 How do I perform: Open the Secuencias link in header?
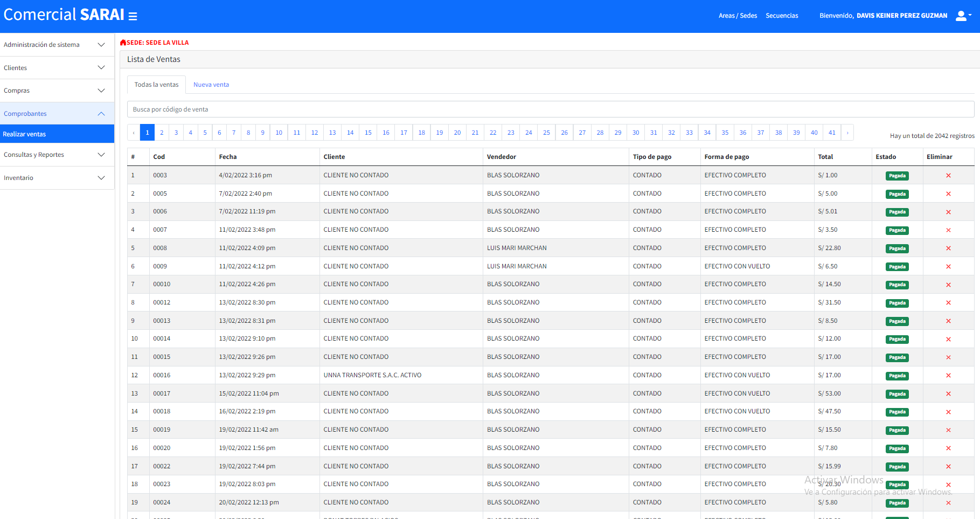pos(782,16)
